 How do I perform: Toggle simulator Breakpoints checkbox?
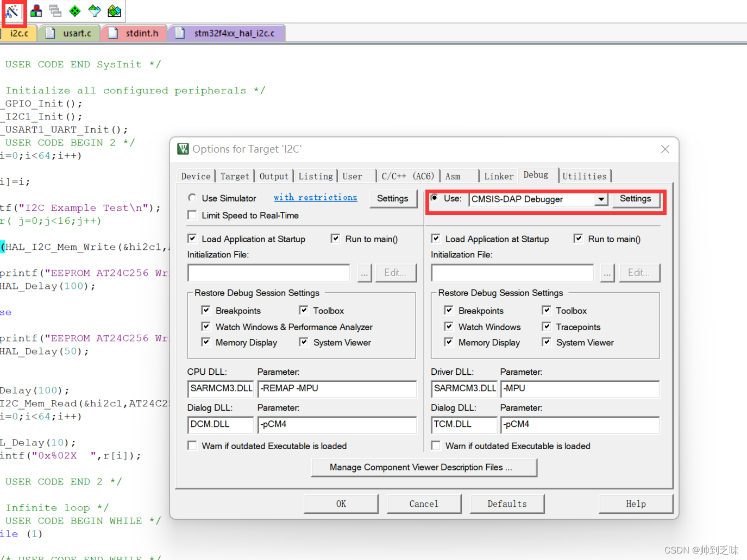[206, 310]
